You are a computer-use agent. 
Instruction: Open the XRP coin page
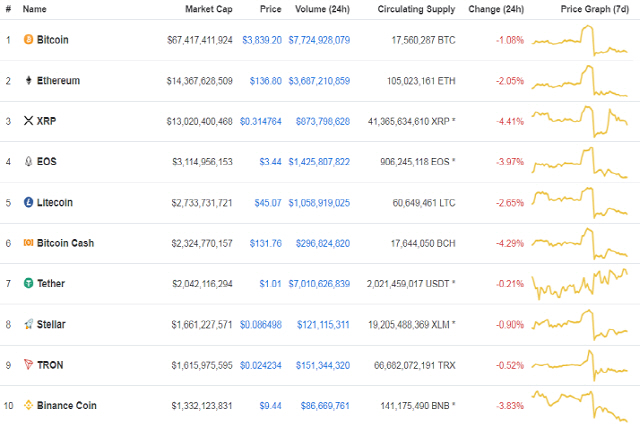pos(47,121)
